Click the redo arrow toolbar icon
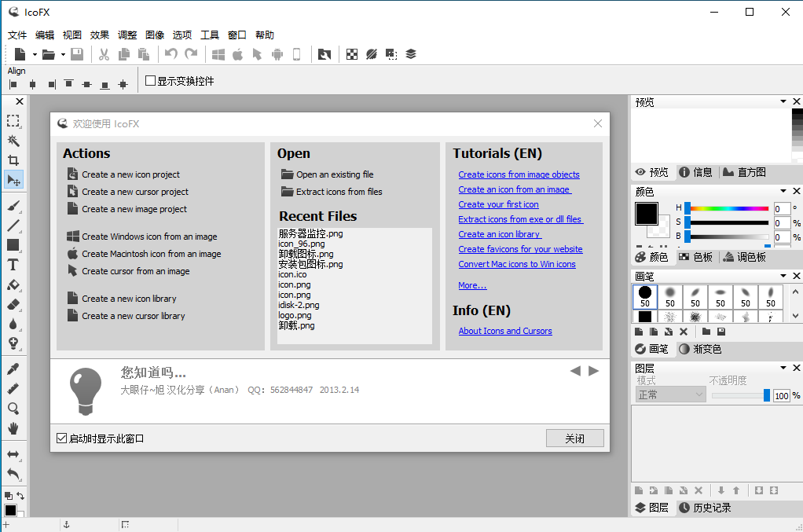 point(191,54)
